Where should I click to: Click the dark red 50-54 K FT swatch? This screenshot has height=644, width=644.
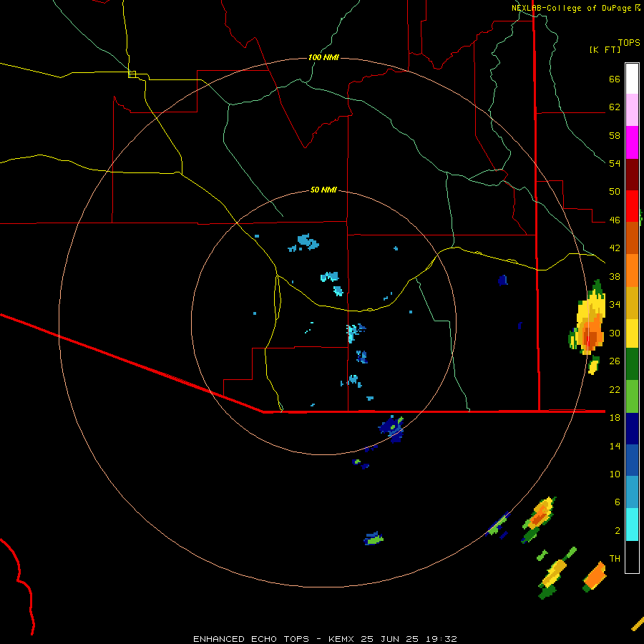(x=632, y=174)
